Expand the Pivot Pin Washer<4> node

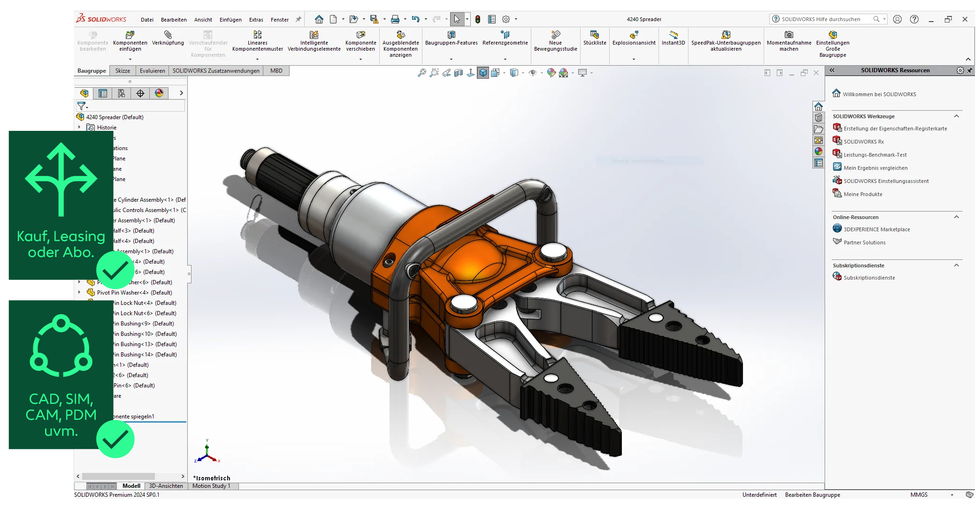(x=79, y=292)
